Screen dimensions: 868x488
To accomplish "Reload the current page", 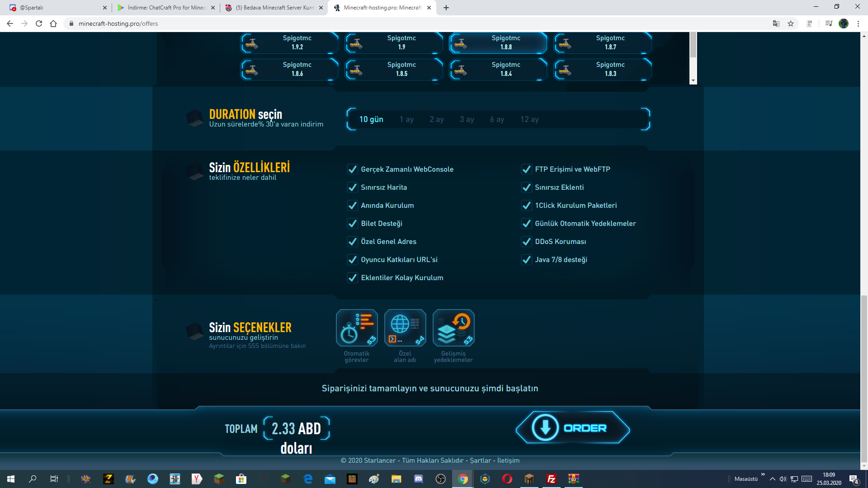I will point(39,23).
